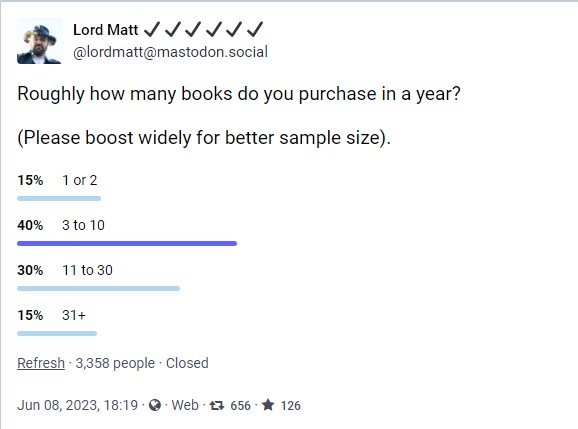Image resolution: width=578 pixels, height=429 pixels.
Task: Click the purple 40% result bar
Action: tap(127, 243)
